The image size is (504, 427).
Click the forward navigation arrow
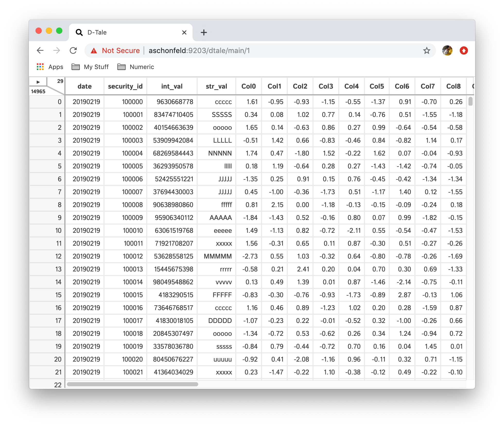click(57, 50)
